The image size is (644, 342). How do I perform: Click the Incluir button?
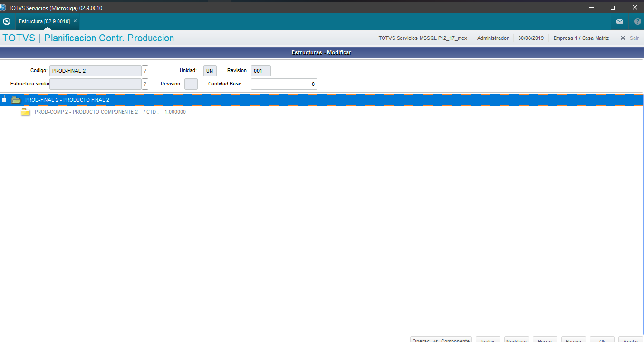(488, 339)
